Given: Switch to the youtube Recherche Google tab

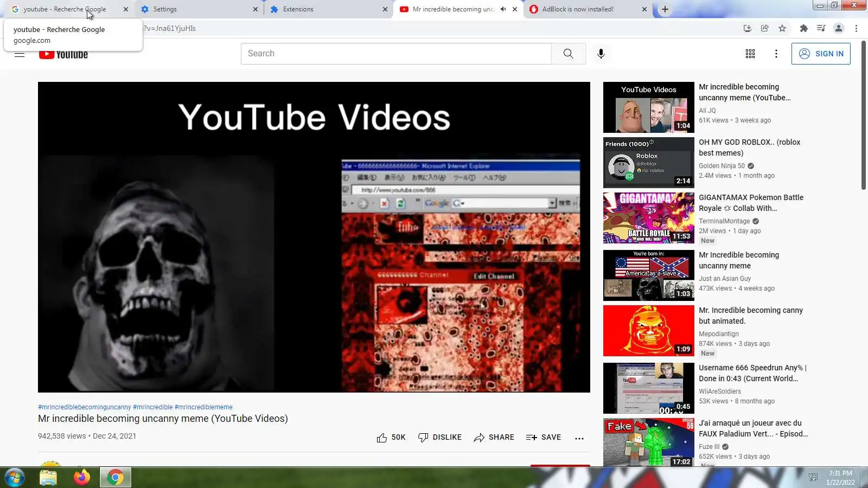Looking at the screenshot, I should 69,9.
